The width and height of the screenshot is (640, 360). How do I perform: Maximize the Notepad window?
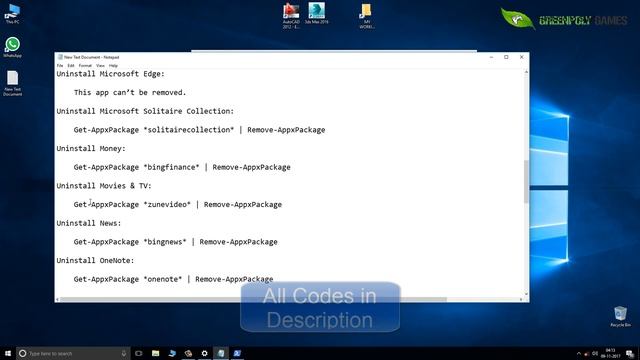pyautogui.click(x=506, y=57)
